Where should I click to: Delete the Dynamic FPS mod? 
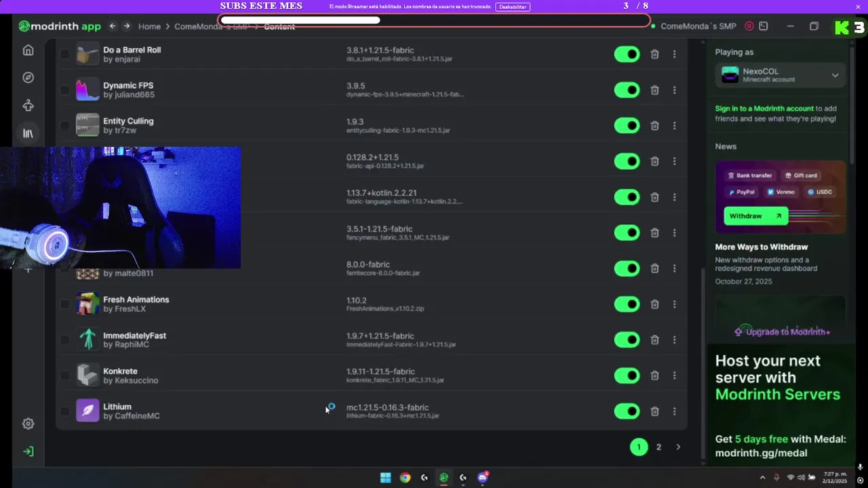[654, 89]
